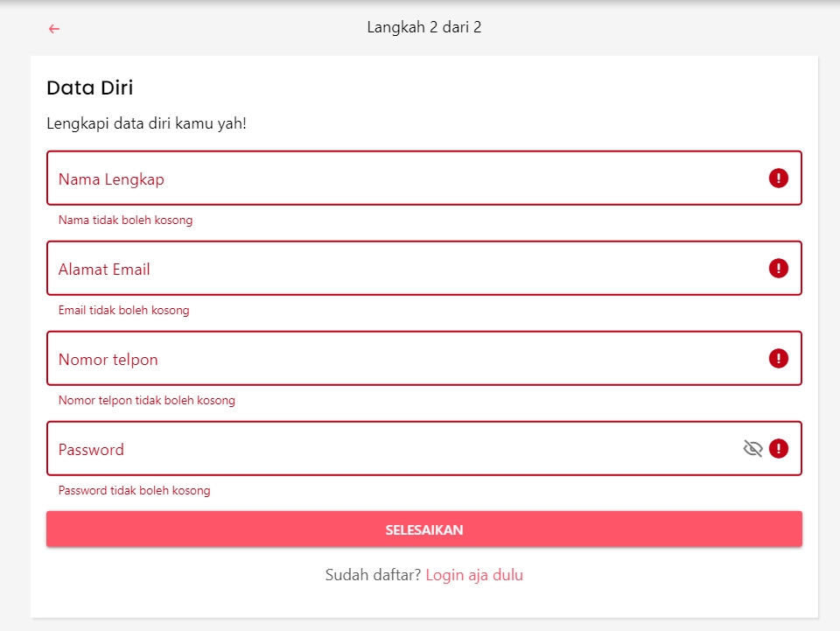
Task: Click the error icon in Nomor telpon field
Action: pyautogui.click(x=779, y=359)
